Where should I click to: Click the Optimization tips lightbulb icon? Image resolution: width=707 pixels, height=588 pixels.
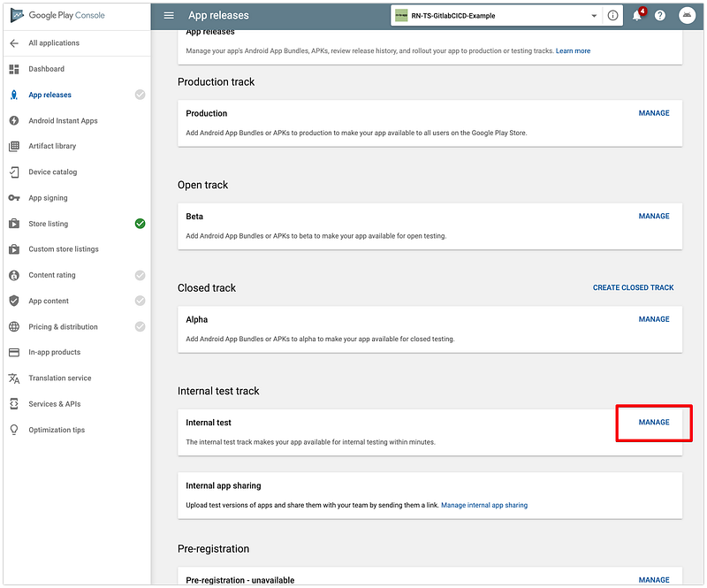pyautogui.click(x=14, y=430)
